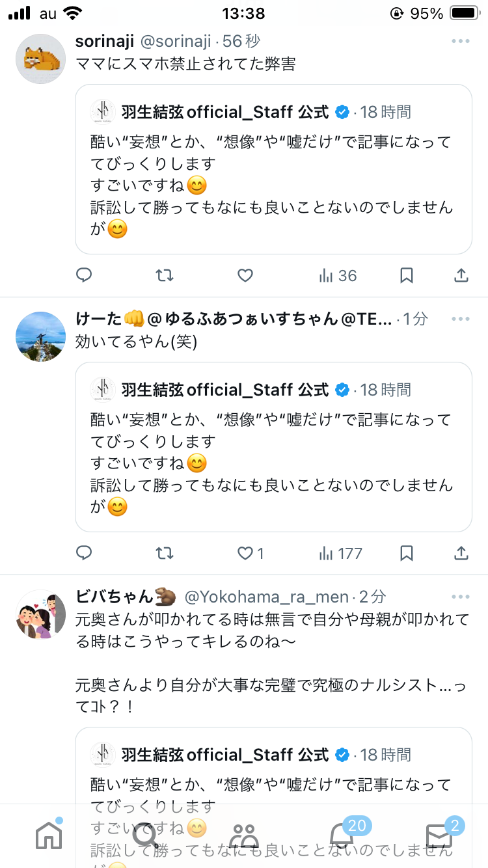
Task: Open quoted 羽生結弦official_Staff tweet under sorinaji
Action: click(x=273, y=169)
